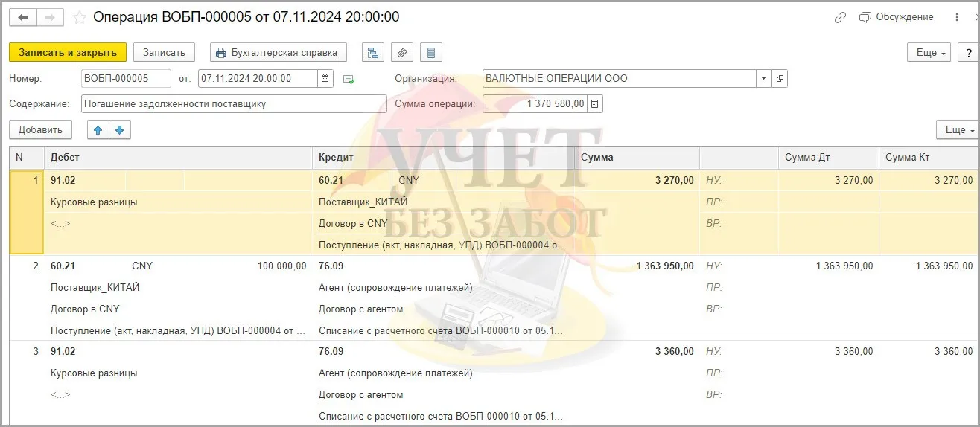Open calculator for Сумма операции field
Viewport: 980px width, 427px height.
[x=595, y=104]
